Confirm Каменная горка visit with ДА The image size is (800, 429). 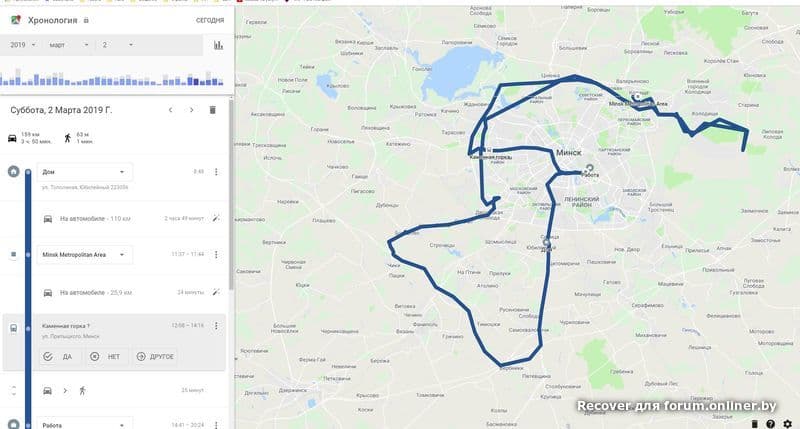[x=58, y=357]
